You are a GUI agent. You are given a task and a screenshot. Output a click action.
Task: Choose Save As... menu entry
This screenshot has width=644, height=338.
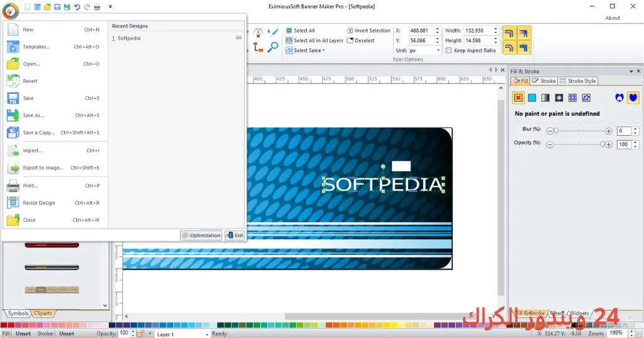pyautogui.click(x=55, y=115)
